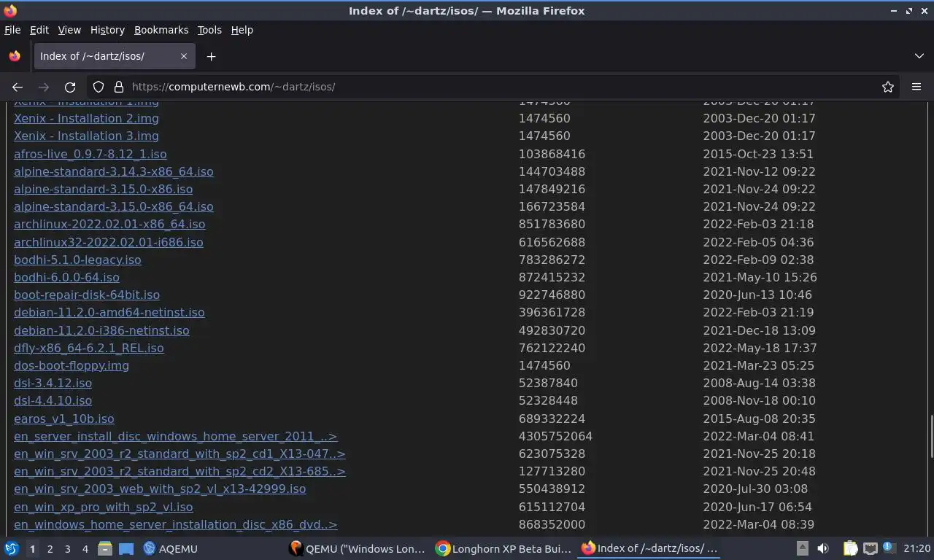Open dsl-3.4.12.iso link
Image resolution: width=934 pixels, height=560 pixels.
[53, 383]
